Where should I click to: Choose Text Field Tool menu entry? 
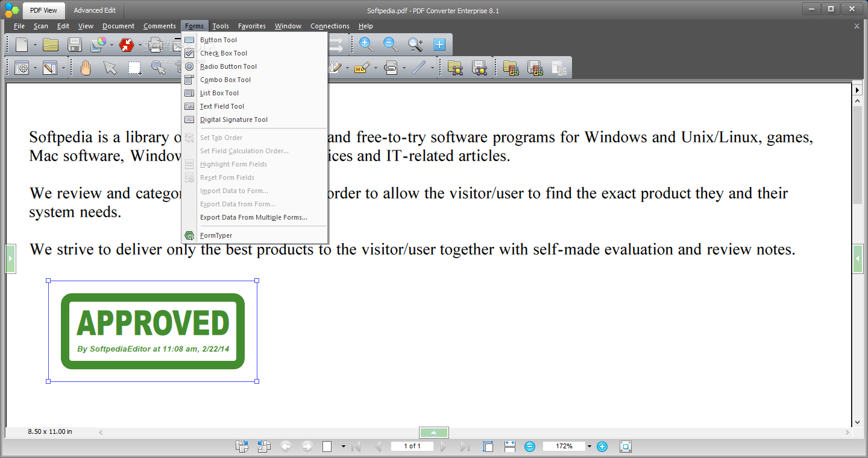pos(254,106)
